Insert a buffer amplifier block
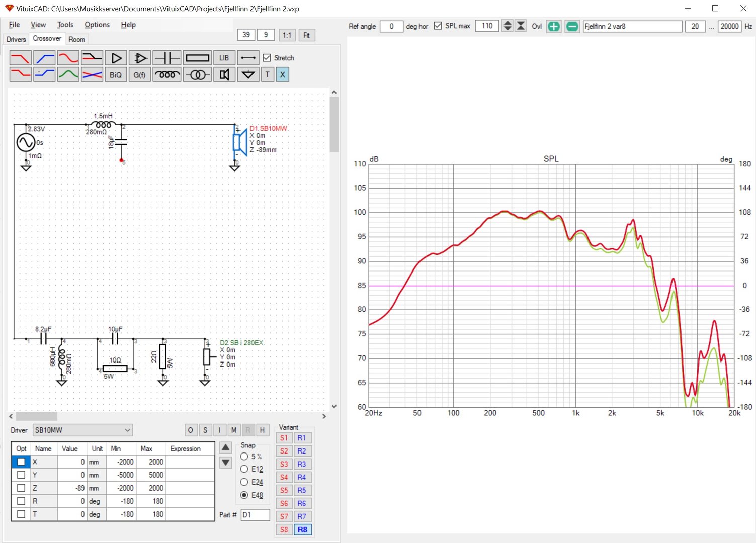 point(116,58)
